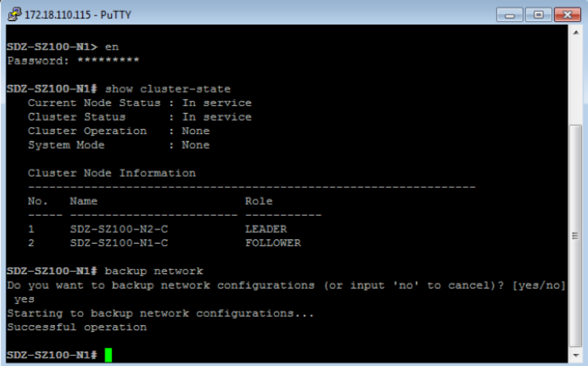Click the green terminal cursor block
588x366 pixels.
(x=108, y=355)
